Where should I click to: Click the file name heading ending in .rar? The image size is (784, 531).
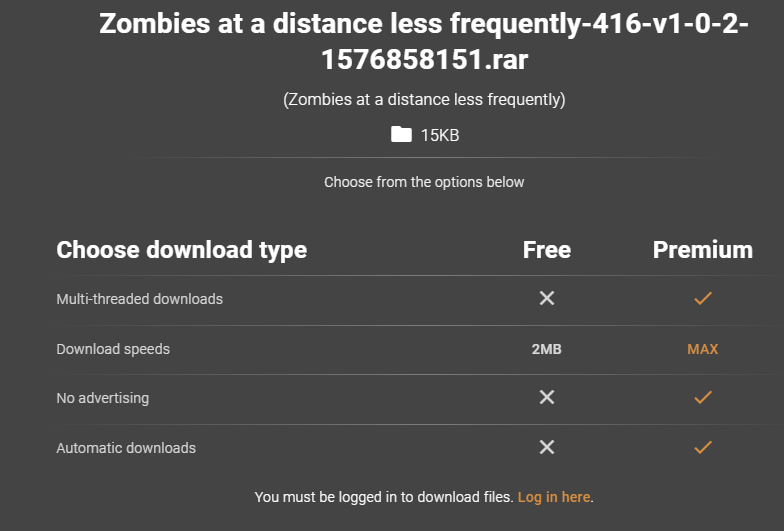pos(424,42)
